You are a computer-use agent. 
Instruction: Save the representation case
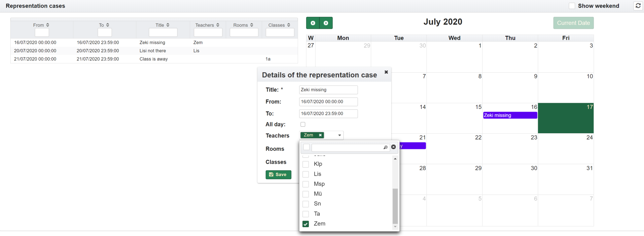pos(278,175)
